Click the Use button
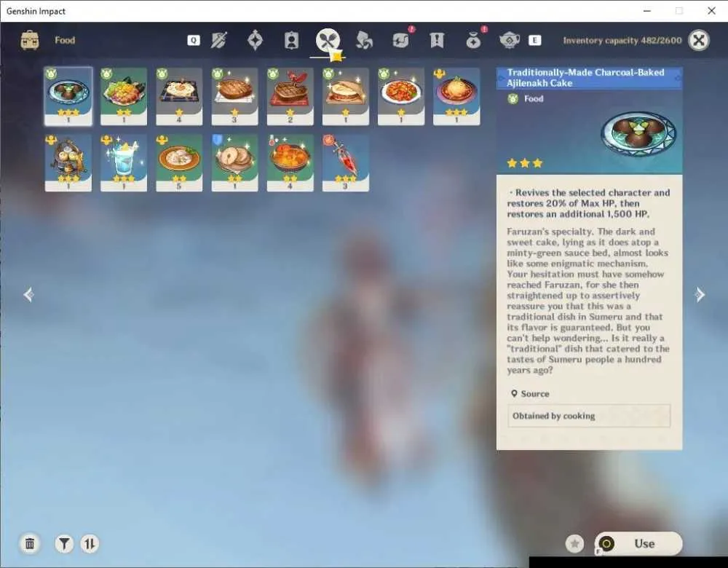The image size is (728, 568). [x=638, y=543]
